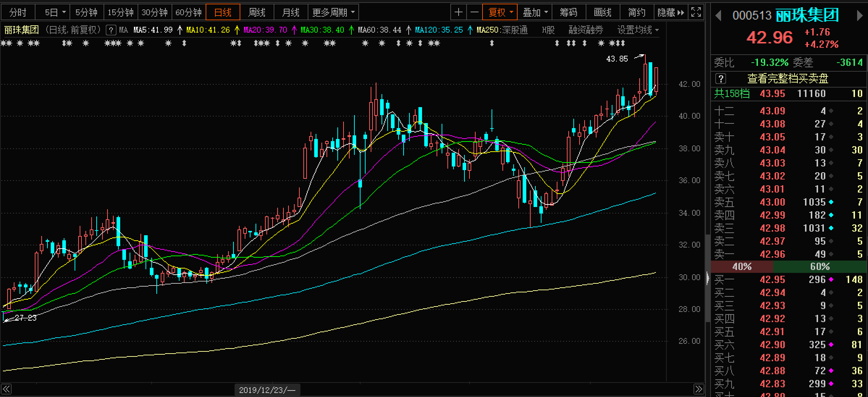
Task: Click stock title 000513 丽珠集团
Action: click(x=786, y=16)
